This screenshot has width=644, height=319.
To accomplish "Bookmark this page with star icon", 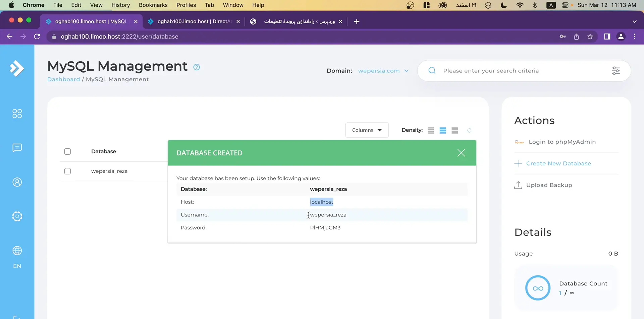I will point(590,37).
